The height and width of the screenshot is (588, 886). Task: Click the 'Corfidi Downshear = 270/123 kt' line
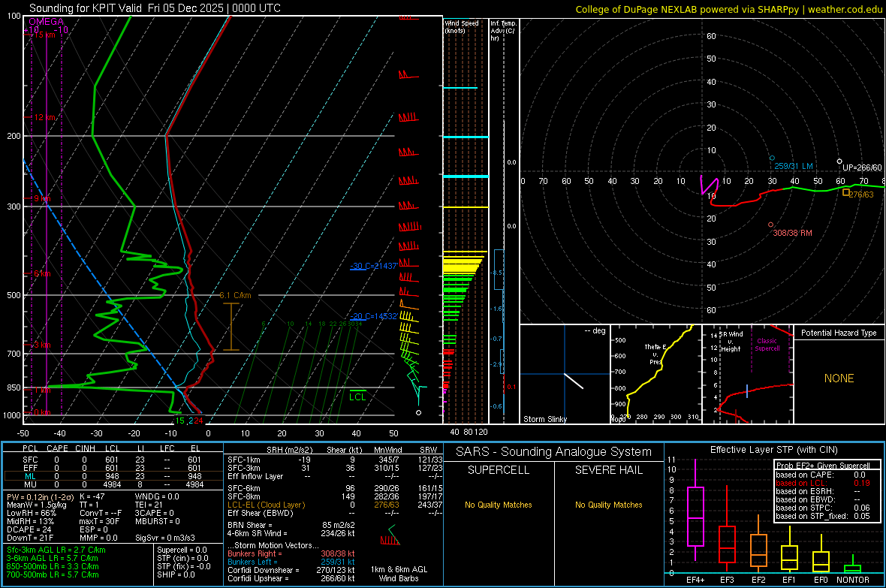coord(291,570)
